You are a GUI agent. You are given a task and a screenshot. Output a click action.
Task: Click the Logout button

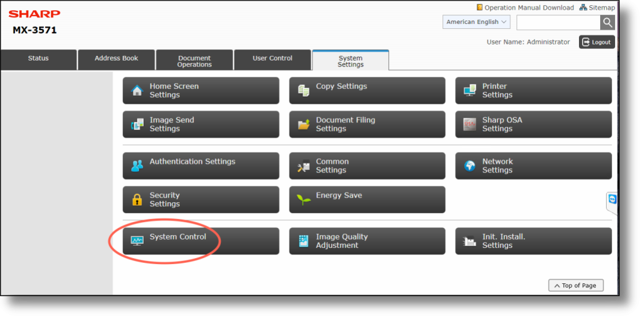click(x=597, y=42)
